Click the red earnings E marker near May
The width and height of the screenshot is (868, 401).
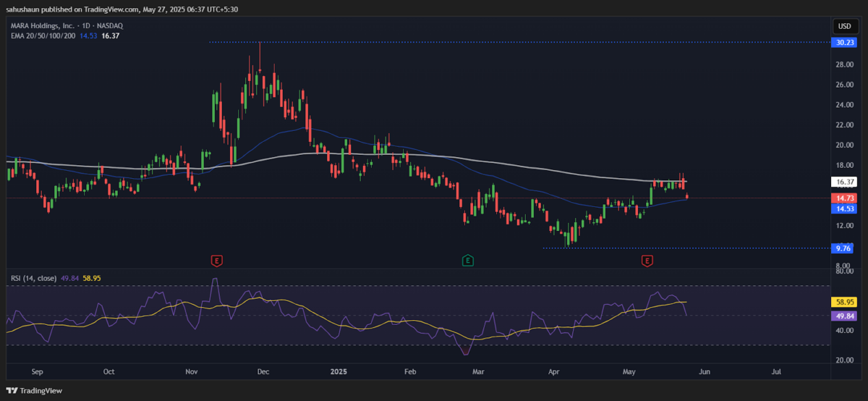click(x=647, y=260)
